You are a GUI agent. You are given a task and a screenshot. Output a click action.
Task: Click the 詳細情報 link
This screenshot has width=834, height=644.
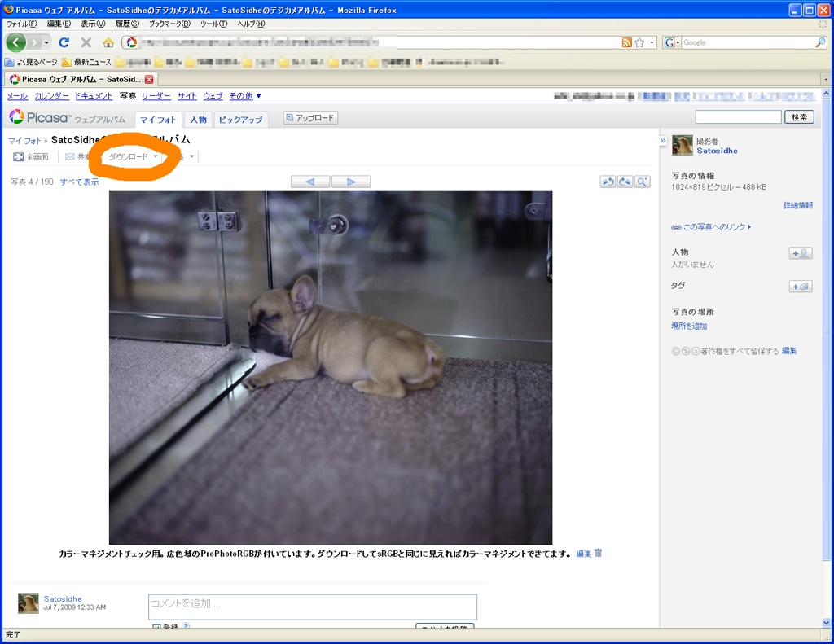[798, 205]
